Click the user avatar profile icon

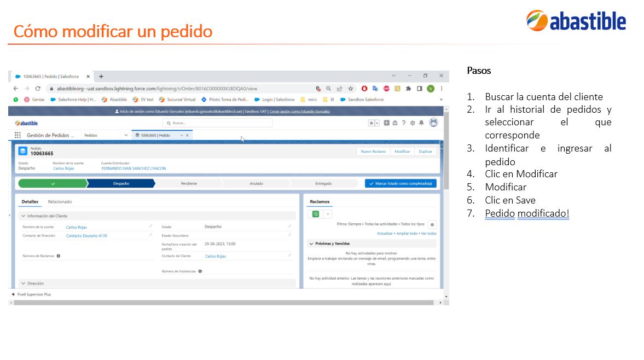click(433, 123)
